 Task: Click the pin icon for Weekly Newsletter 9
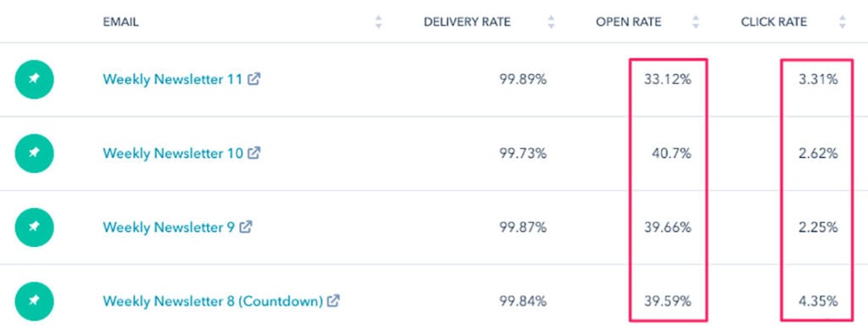click(34, 227)
